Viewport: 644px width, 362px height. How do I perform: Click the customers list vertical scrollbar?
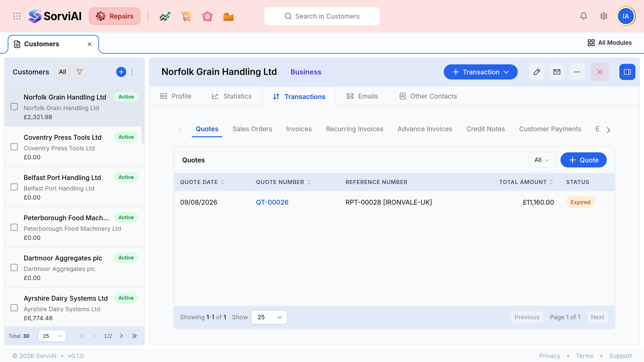coord(143,115)
